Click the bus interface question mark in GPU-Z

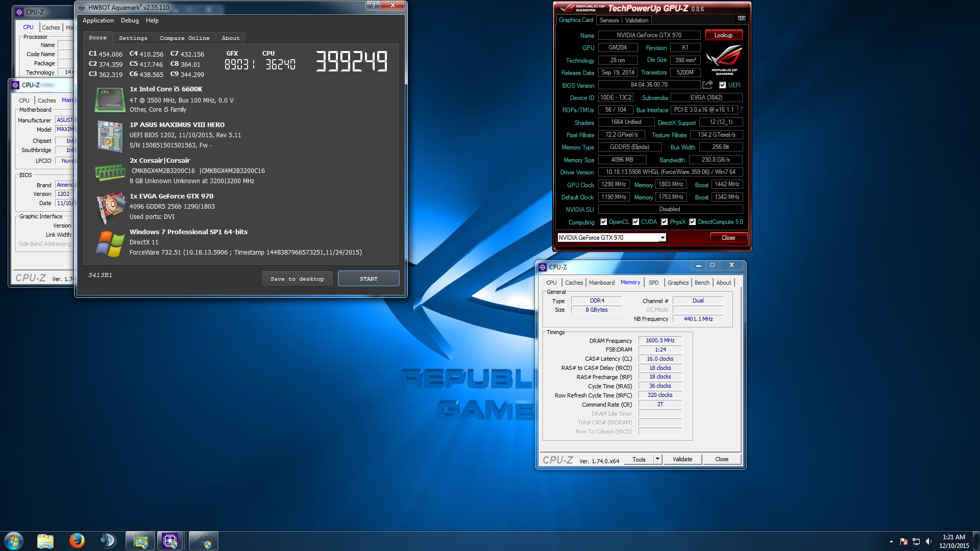[741, 110]
